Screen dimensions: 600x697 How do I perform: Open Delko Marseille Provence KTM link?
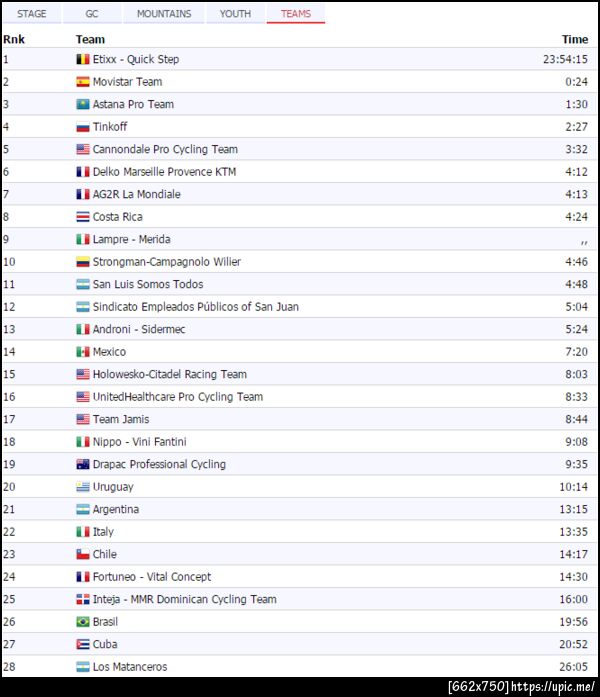point(164,172)
